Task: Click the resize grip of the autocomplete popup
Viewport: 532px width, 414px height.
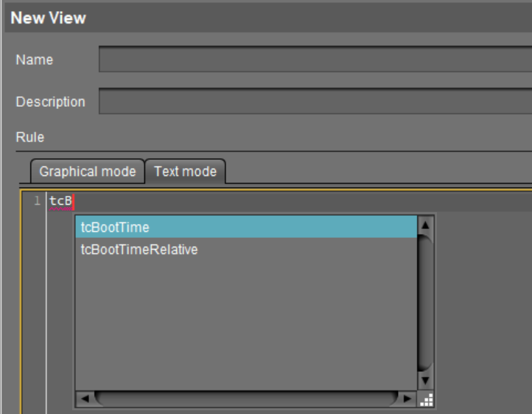Action: click(426, 399)
